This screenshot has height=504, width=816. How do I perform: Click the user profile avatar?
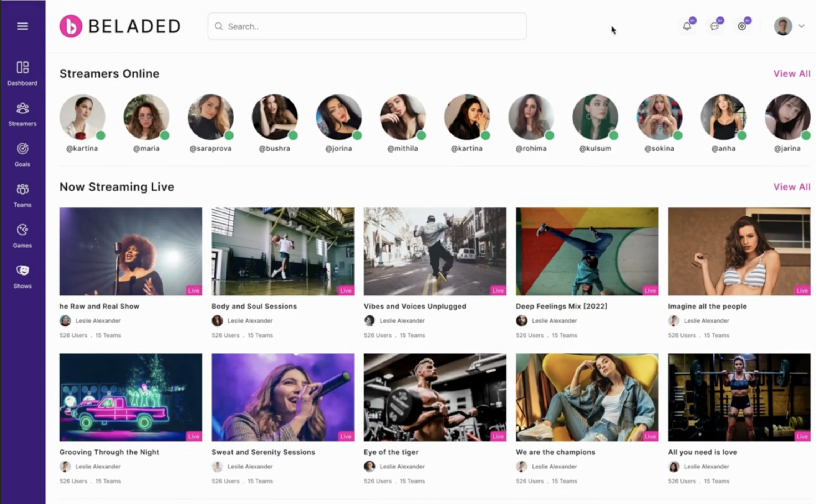tap(783, 26)
